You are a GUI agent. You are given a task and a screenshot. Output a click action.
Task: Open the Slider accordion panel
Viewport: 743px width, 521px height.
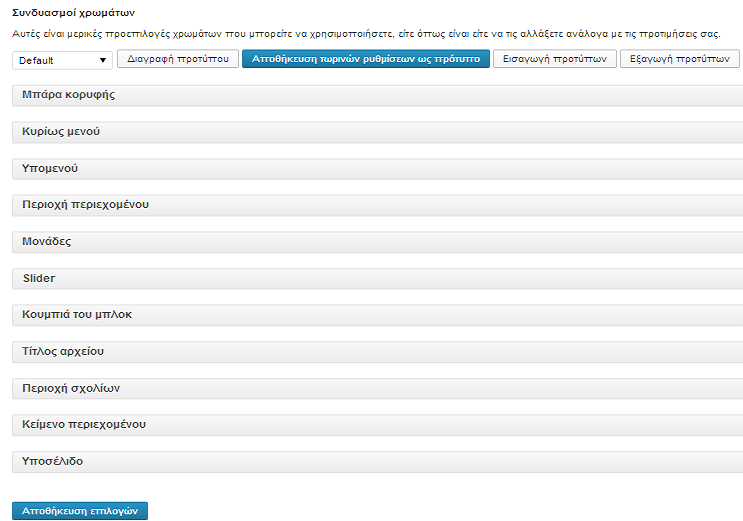(378, 279)
